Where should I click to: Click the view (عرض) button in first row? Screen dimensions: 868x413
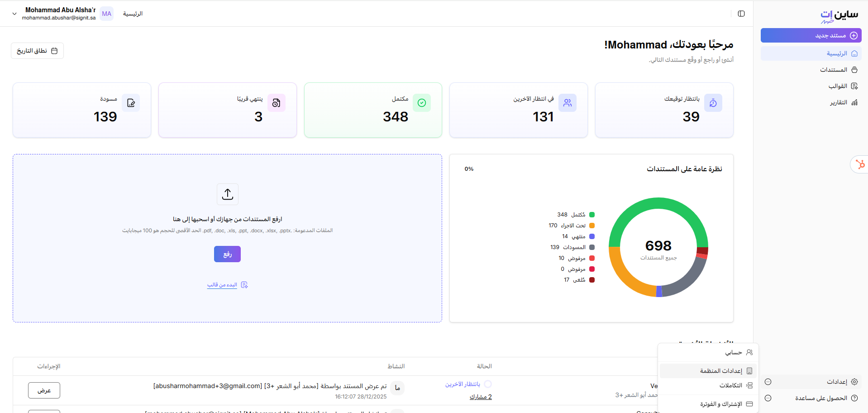(x=44, y=390)
